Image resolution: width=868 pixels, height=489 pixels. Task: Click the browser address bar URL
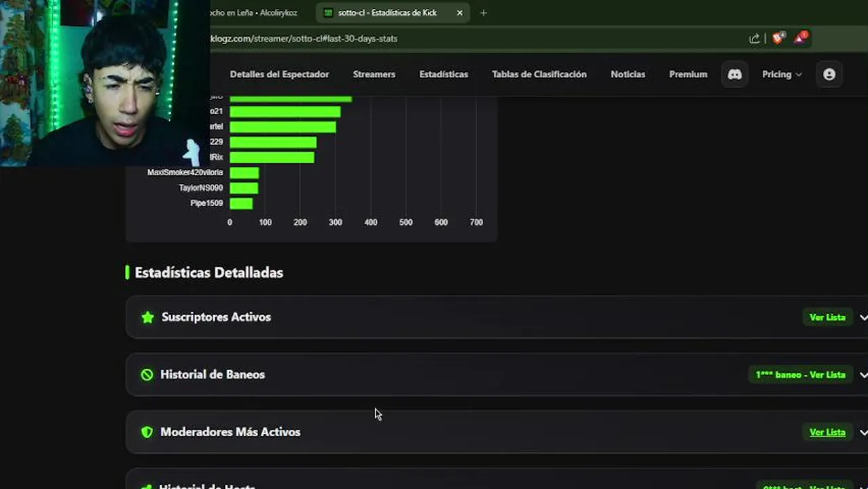click(304, 39)
